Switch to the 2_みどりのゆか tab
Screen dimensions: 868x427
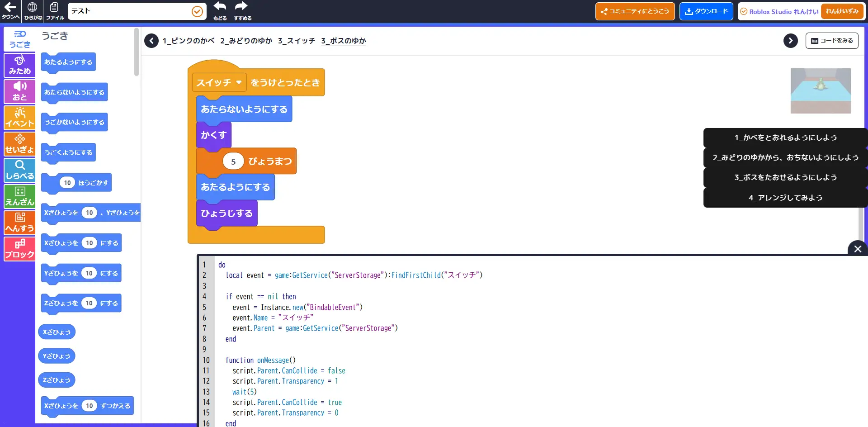[246, 41]
